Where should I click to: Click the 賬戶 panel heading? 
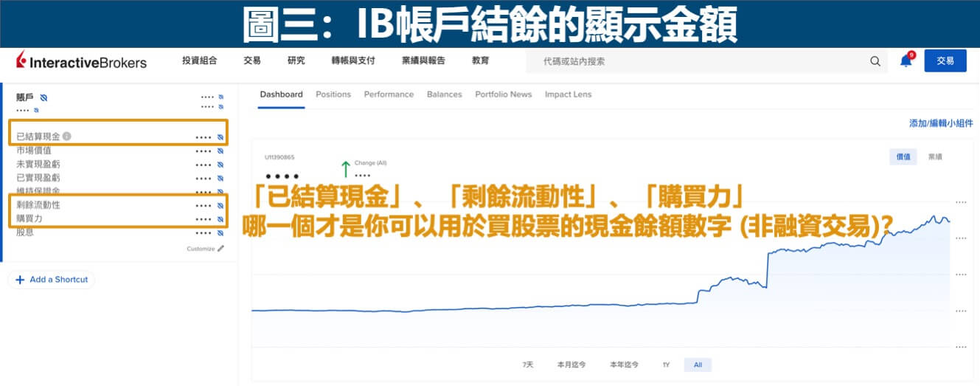25,97
